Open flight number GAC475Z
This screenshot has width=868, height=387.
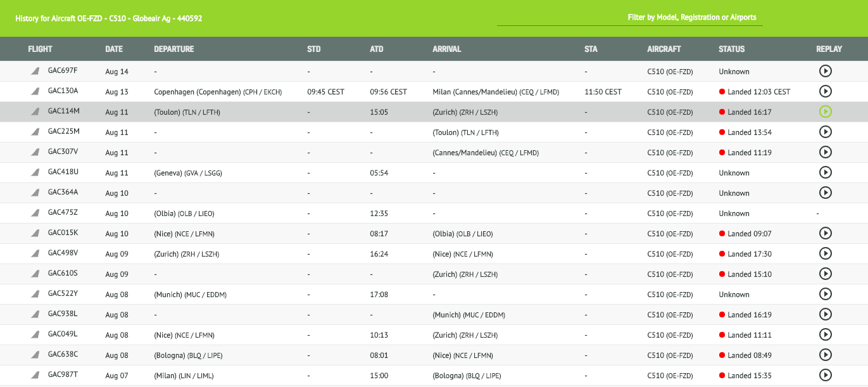[x=63, y=213]
